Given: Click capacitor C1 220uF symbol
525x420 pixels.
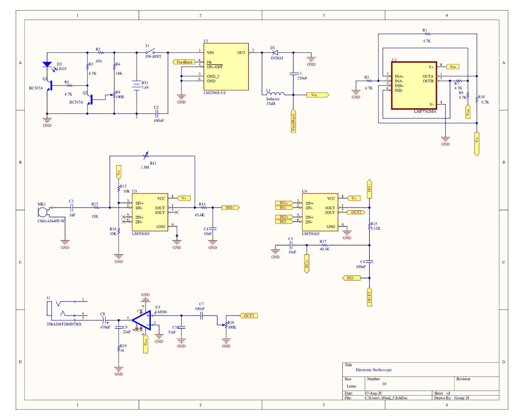Looking at the screenshot, I should 293,74.
